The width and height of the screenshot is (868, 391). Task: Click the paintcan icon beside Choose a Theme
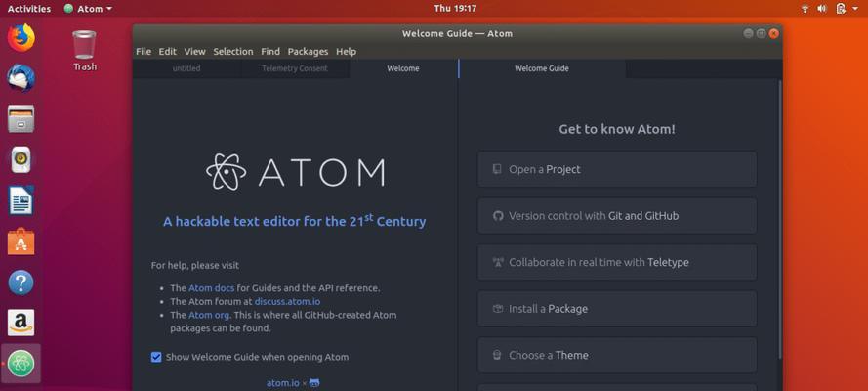point(498,355)
